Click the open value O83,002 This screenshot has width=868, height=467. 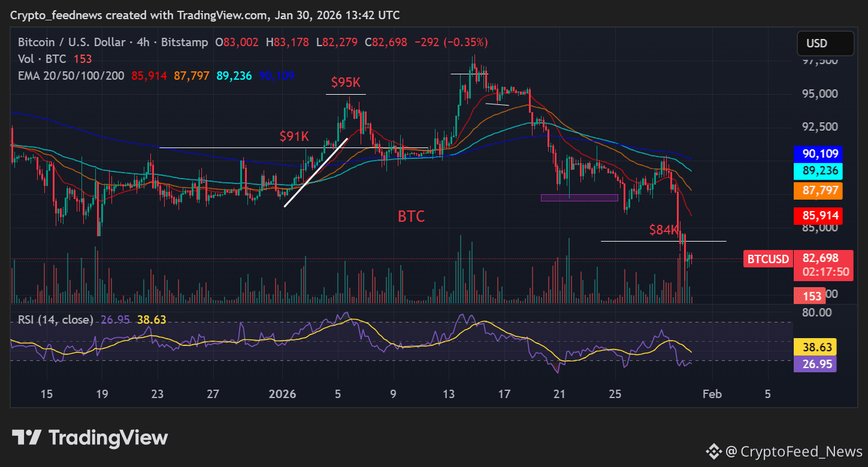point(237,43)
